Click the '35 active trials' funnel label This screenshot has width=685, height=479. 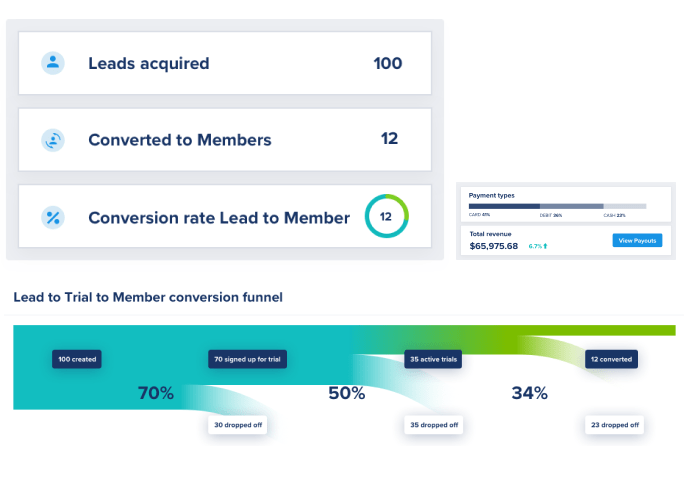434,359
